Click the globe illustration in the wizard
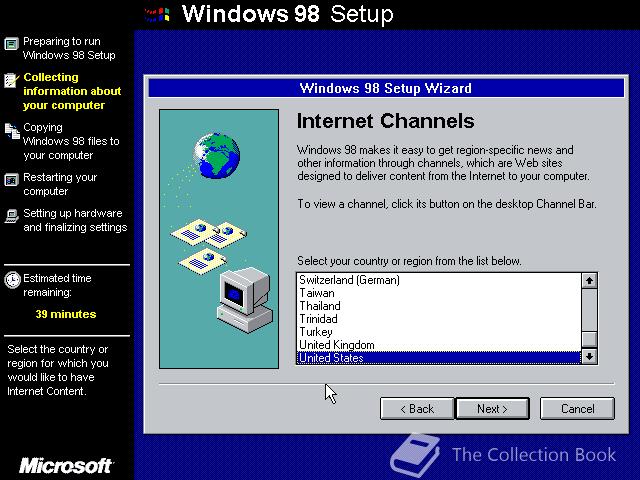640x480 pixels. (x=217, y=155)
